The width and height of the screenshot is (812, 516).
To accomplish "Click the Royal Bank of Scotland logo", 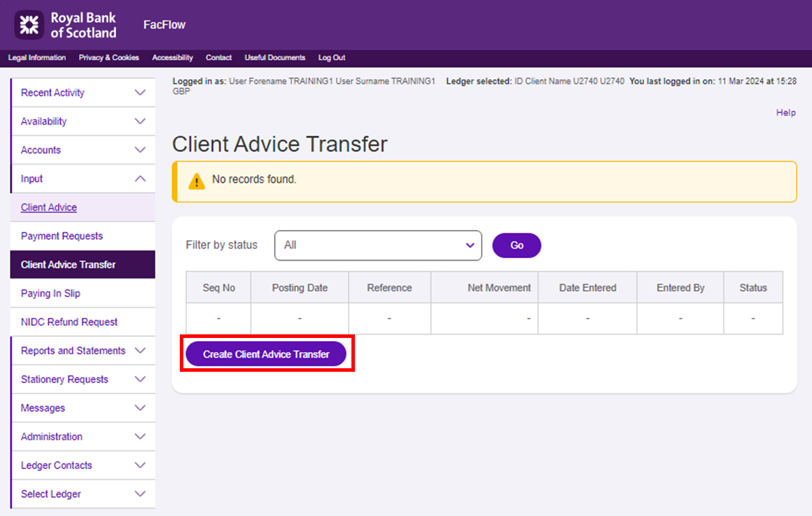I will click(65, 25).
